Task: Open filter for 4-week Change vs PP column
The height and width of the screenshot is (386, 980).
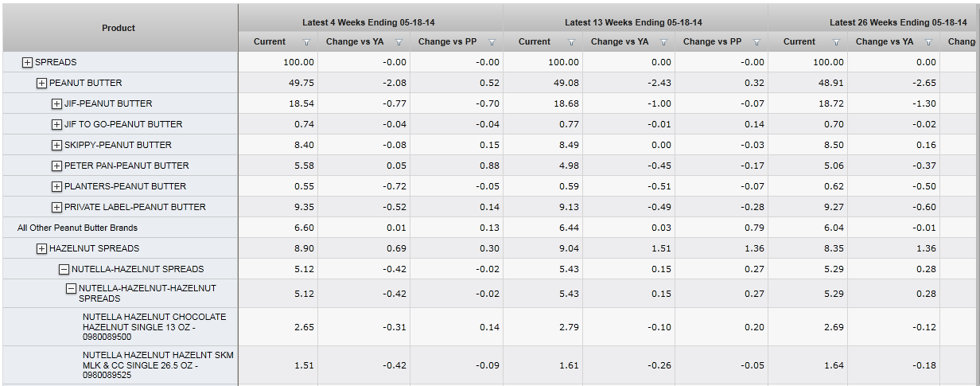Action: 492,42
